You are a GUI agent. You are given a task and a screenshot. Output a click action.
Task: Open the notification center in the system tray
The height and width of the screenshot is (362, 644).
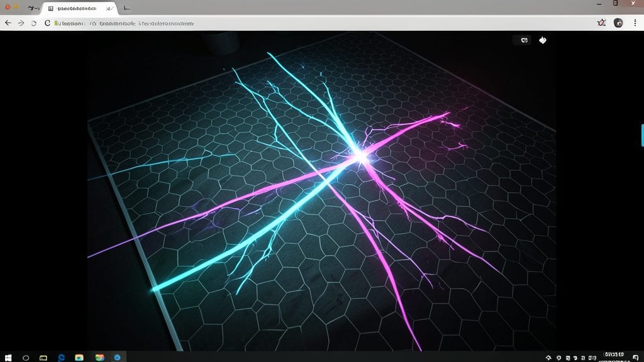click(x=636, y=358)
